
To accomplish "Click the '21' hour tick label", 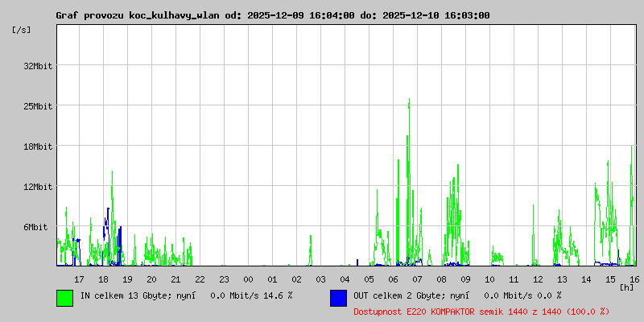I will (x=175, y=279).
